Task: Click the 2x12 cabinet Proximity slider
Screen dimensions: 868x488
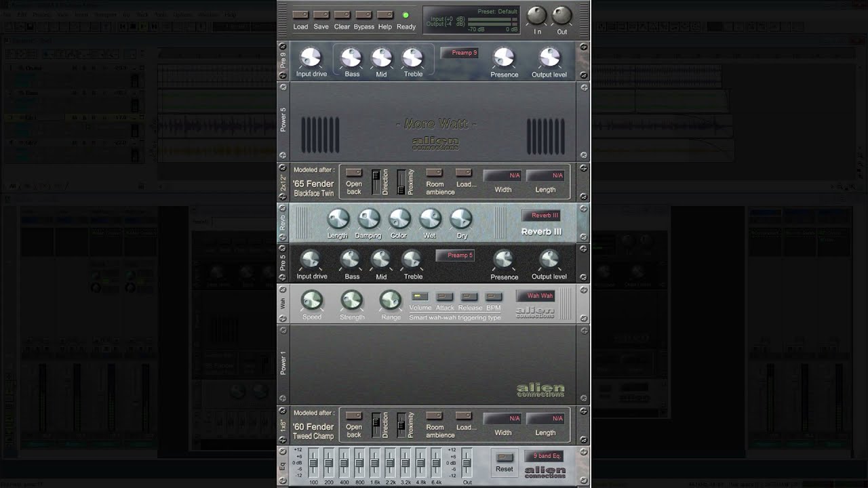Action: pyautogui.click(x=401, y=182)
